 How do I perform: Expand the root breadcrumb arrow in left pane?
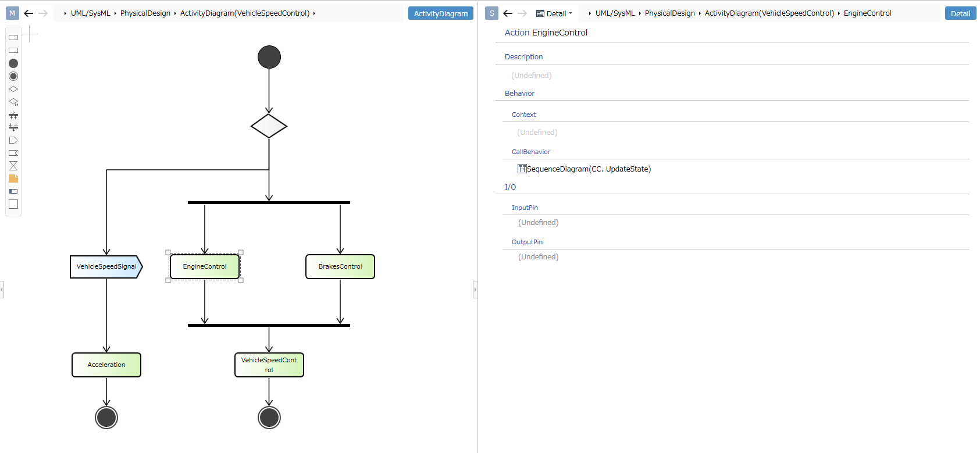pos(65,13)
